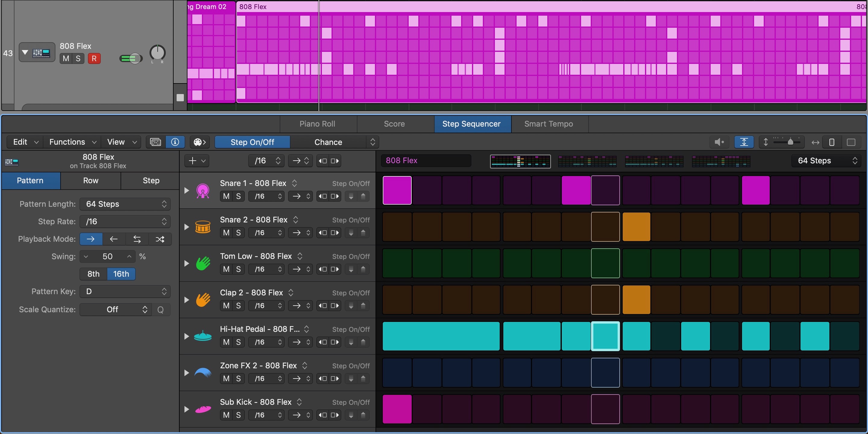Click the Row edit button

coord(90,181)
